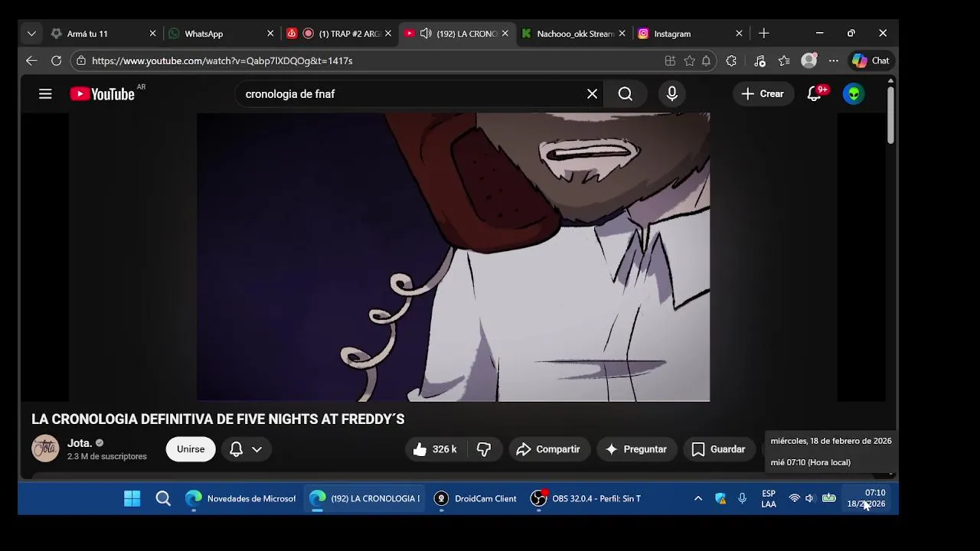This screenshot has width=980, height=551.
Task: Switch to DroidCam Client in taskbar
Action: click(475, 499)
